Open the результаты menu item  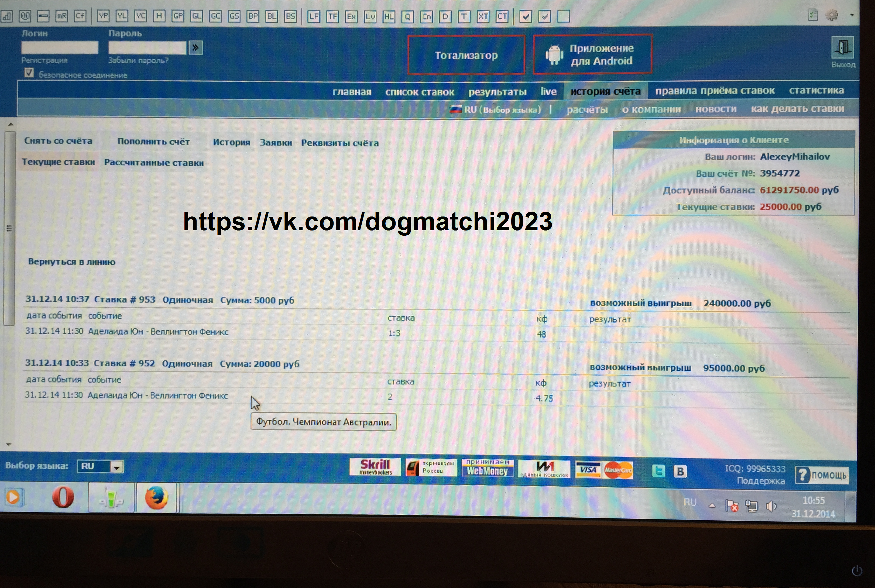pyautogui.click(x=497, y=92)
